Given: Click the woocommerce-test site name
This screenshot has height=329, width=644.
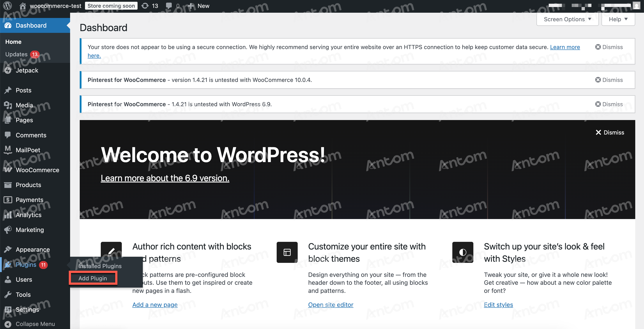Looking at the screenshot, I should pyautogui.click(x=55, y=6).
